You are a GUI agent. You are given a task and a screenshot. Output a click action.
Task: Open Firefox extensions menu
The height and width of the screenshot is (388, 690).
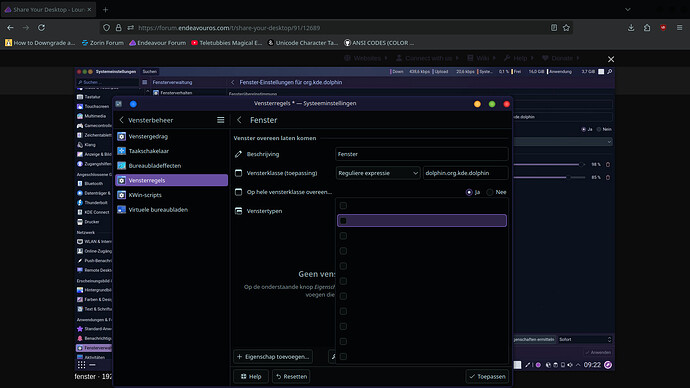coord(647,28)
